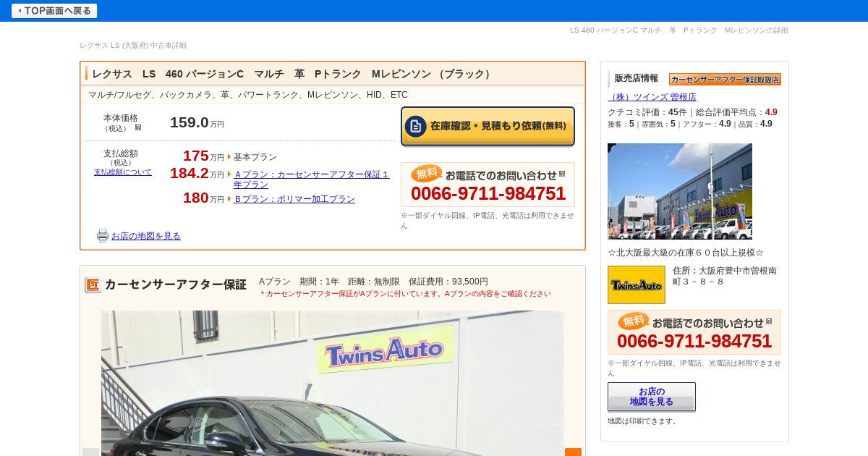868x456 pixels.
Task: Click orange arrow before Aプラン link
Action: point(229,174)
